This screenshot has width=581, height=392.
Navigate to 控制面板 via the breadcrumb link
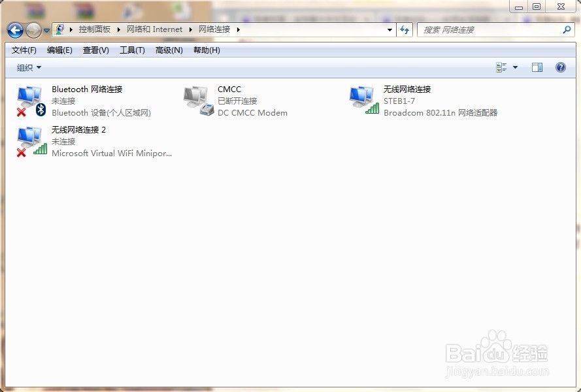point(96,29)
